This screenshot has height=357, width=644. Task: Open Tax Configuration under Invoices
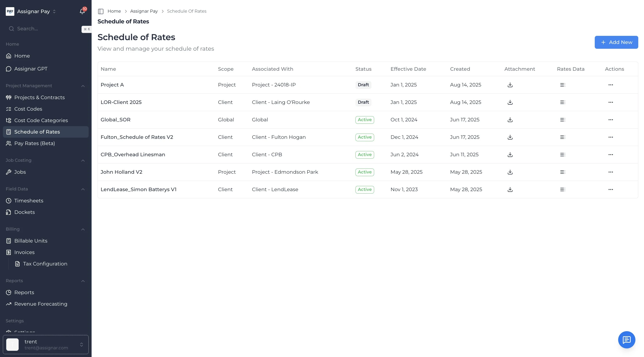(x=45, y=264)
